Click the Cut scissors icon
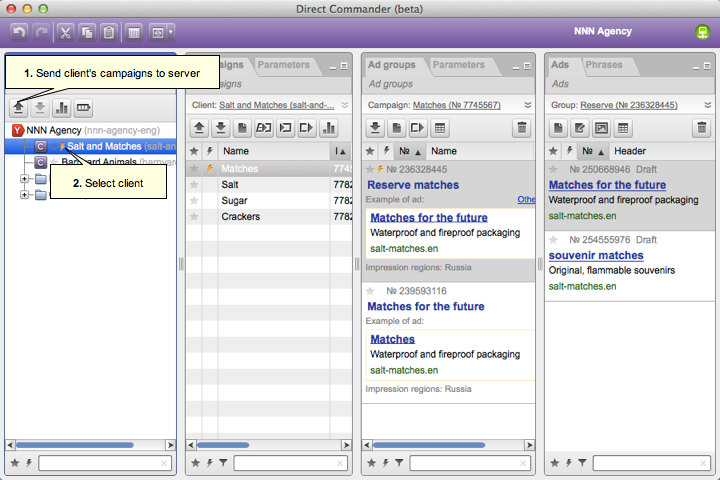This screenshot has height=480, width=720. 65,33
